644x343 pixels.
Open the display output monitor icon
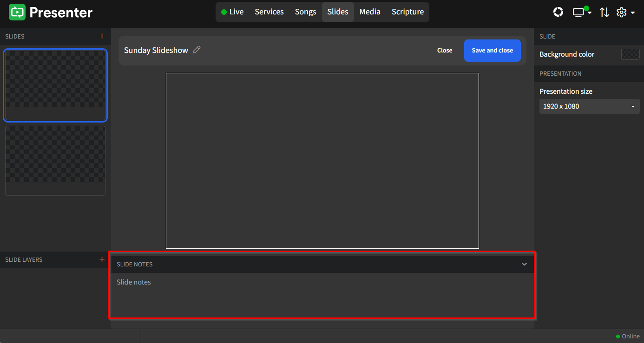coord(579,13)
